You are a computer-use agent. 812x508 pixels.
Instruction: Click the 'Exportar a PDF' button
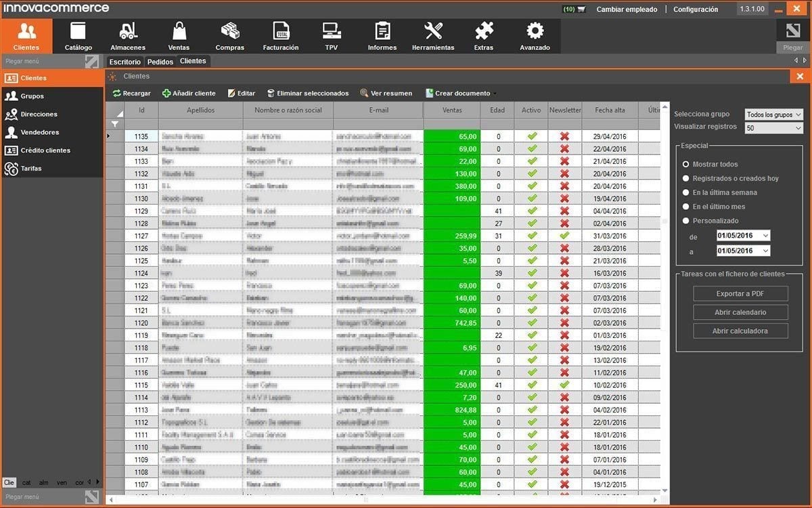coord(740,294)
